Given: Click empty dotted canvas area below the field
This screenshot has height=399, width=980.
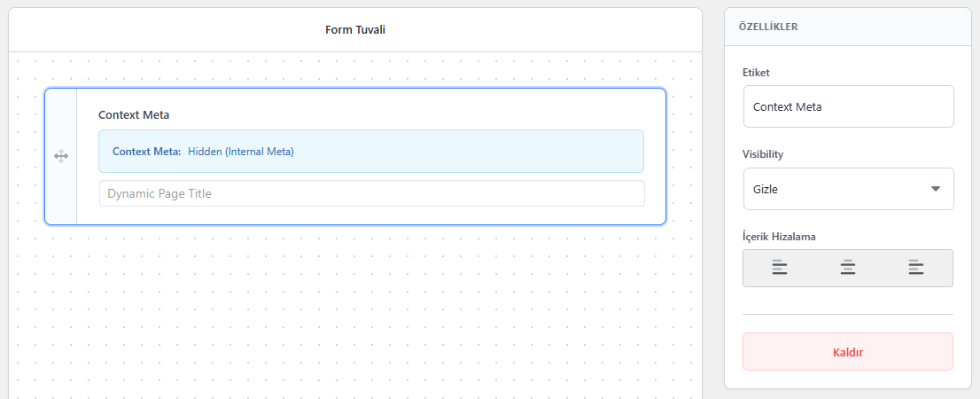Looking at the screenshot, I should (354, 310).
